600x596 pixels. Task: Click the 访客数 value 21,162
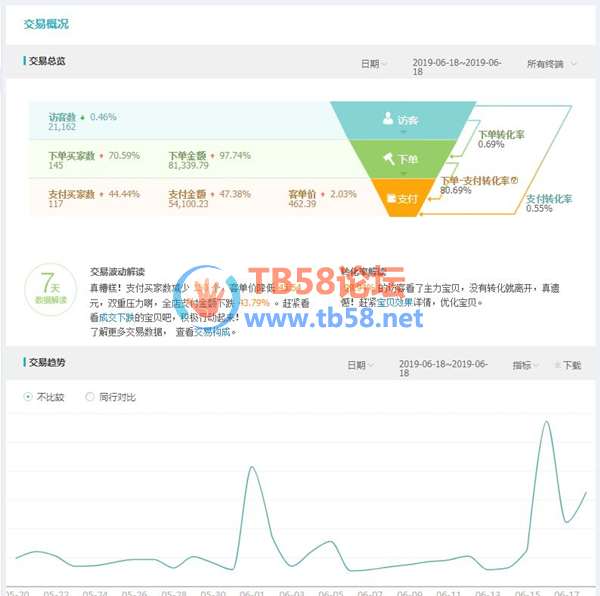click(62, 127)
